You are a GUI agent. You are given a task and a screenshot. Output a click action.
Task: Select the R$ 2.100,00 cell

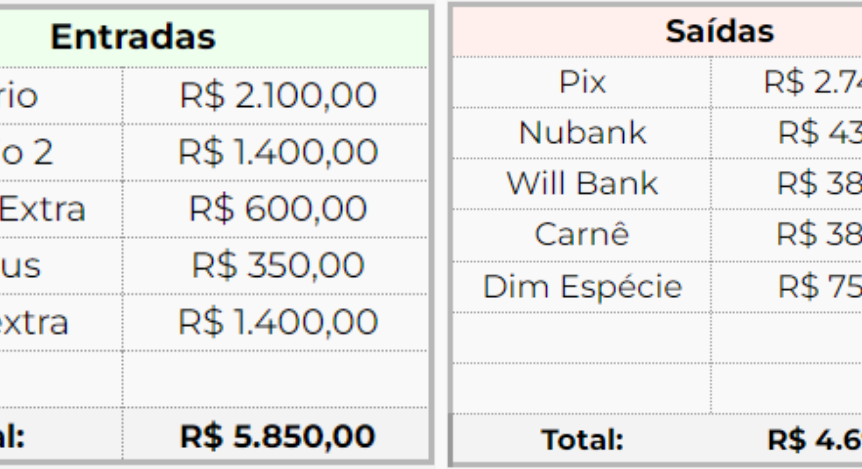[277, 96]
